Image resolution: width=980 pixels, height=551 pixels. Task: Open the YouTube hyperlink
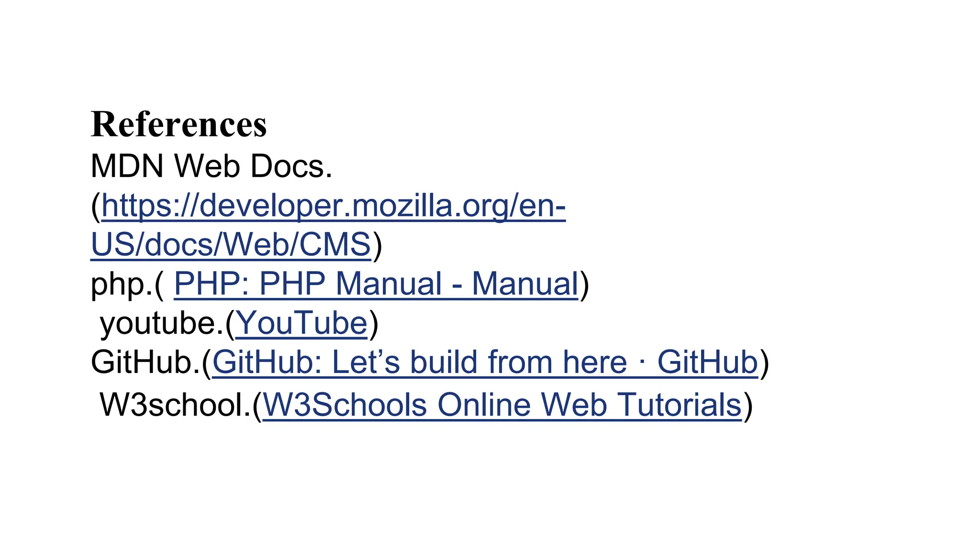(x=301, y=323)
